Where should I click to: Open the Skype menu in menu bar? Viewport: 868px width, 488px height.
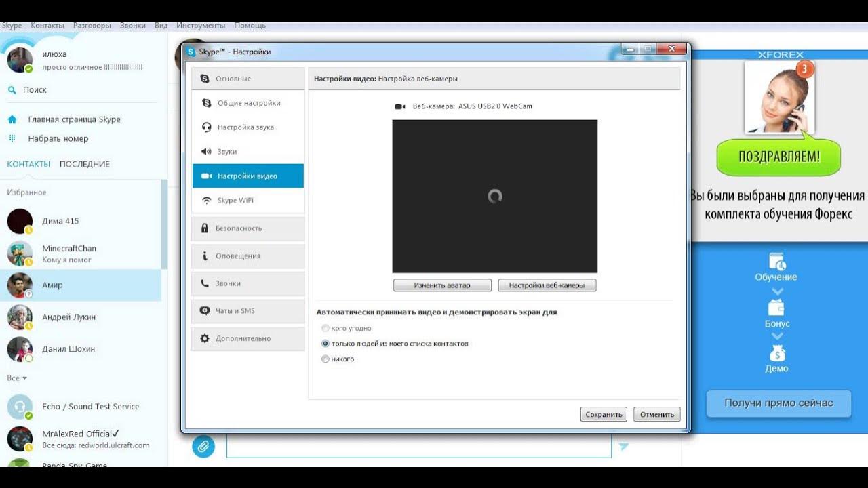[12, 25]
